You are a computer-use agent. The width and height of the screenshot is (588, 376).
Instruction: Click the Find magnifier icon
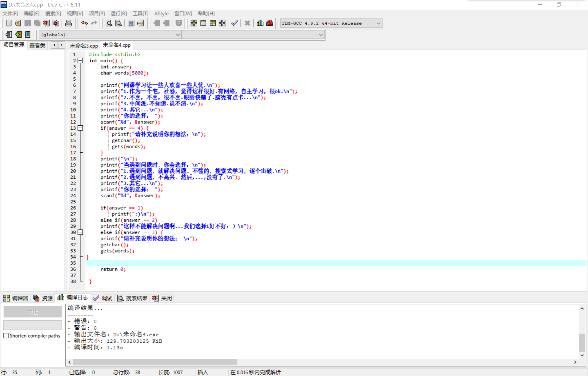coord(109,23)
